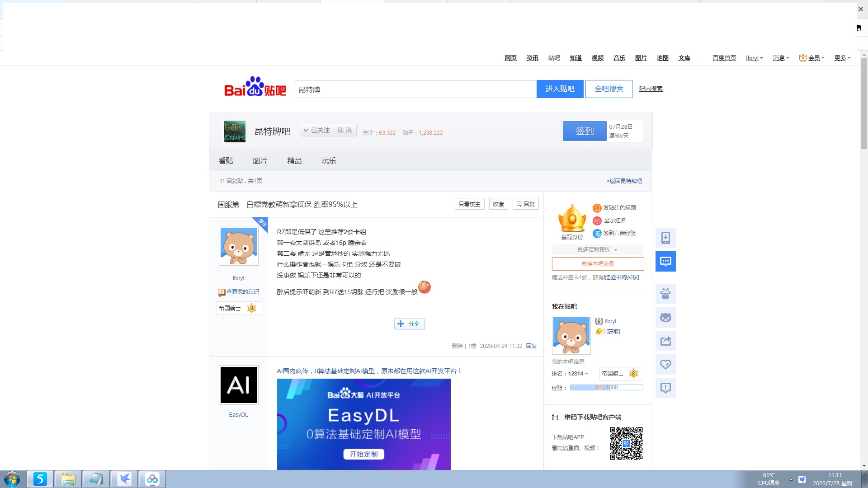Open 知道 in top navigation
Viewport: 868px width, 488px height.
(576, 58)
